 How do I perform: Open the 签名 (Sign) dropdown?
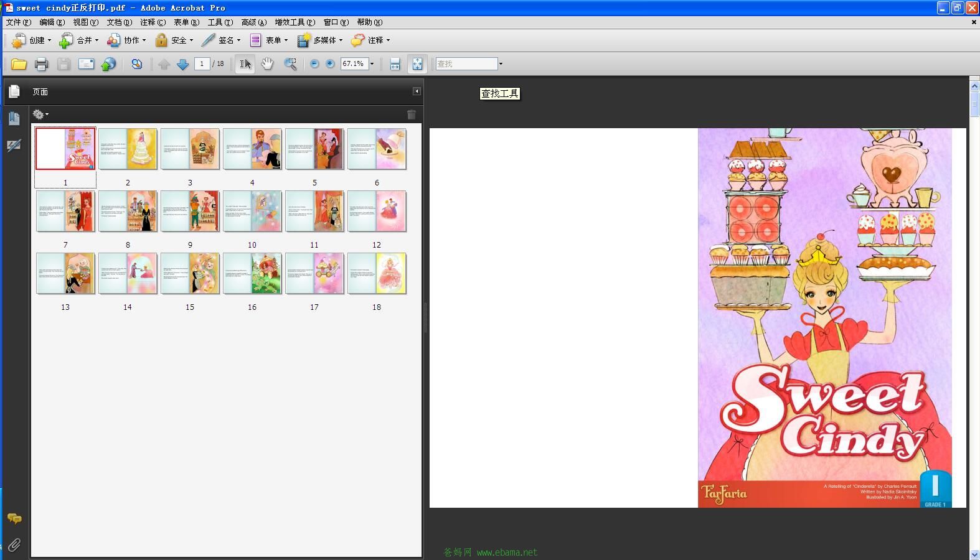tap(220, 40)
